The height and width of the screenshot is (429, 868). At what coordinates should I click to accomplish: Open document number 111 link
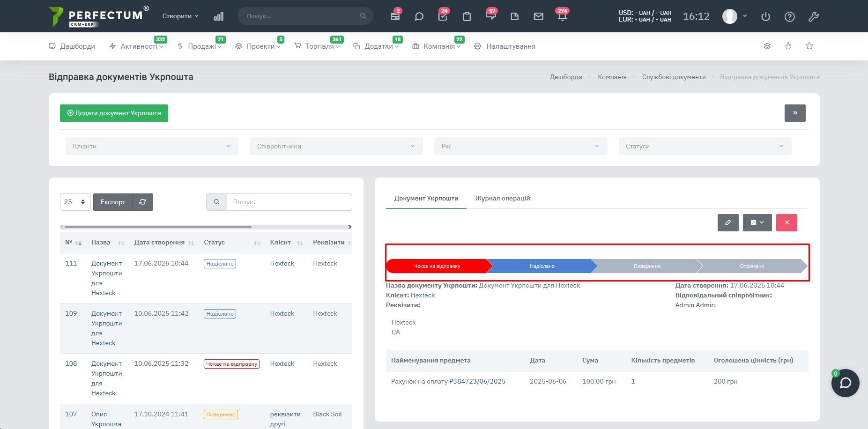[71, 263]
